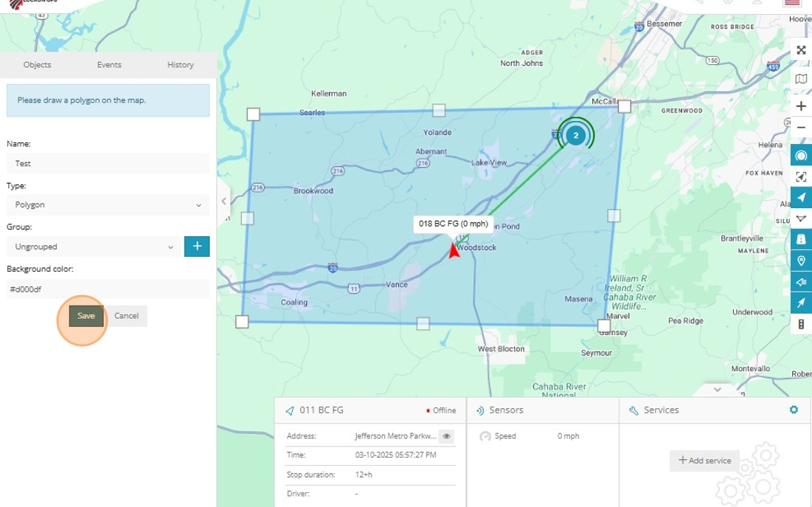Toggle the map markers pin icon
812x507 pixels.
[801, 261]
